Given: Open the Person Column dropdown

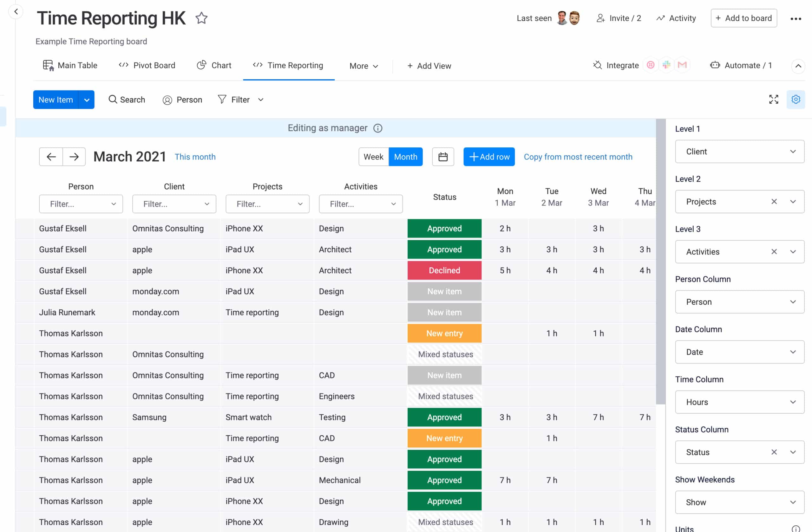Looking at the screenshot, I should click(x=739, y=302).
